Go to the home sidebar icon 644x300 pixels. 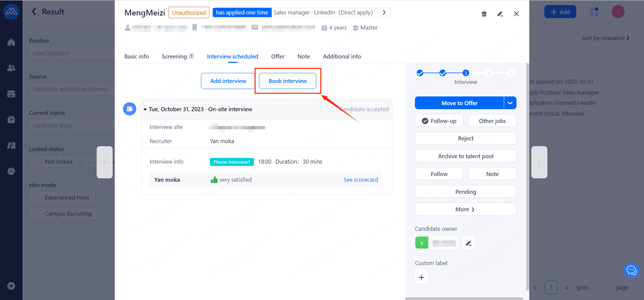pyautogui.click(x=11, y=42)
